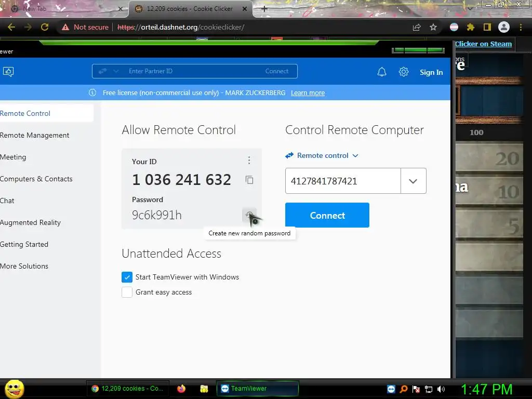Switch to Chrome cookies taskbar button
The height and width of the screenshot is (399, 532).
[x=128, y=389]
